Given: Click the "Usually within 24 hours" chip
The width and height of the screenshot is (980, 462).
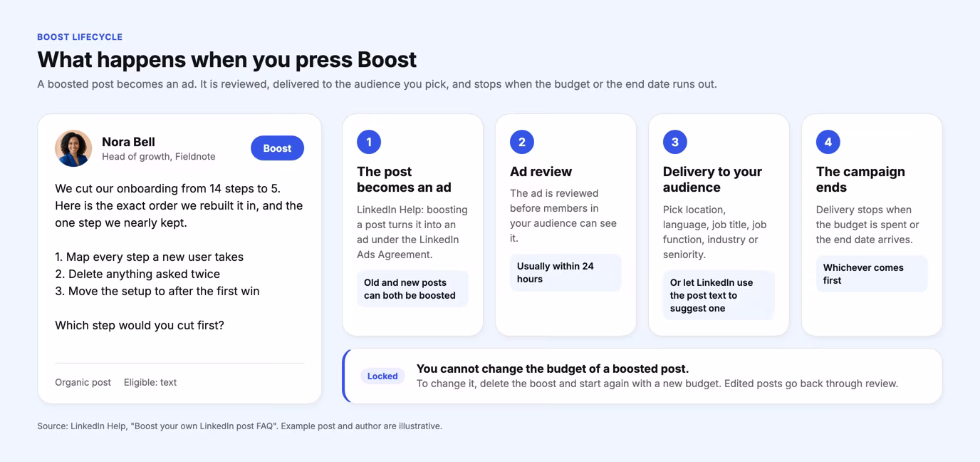Looking at the screenshot, I should click(x=565, y=272).
